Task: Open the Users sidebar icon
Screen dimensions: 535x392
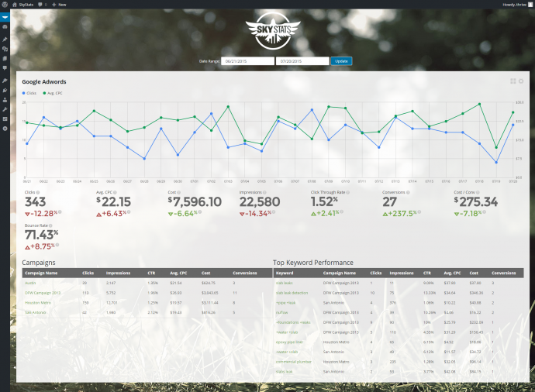Action: click(x=5, y=100)
